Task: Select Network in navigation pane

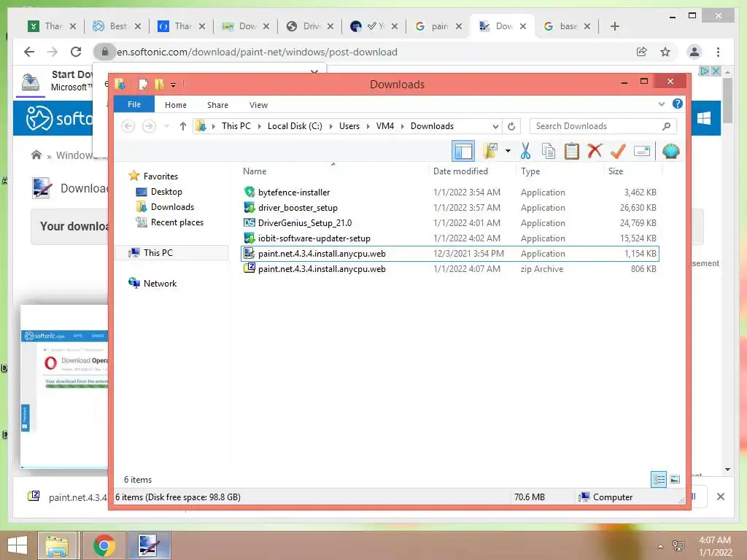Action: click(160, 284)
